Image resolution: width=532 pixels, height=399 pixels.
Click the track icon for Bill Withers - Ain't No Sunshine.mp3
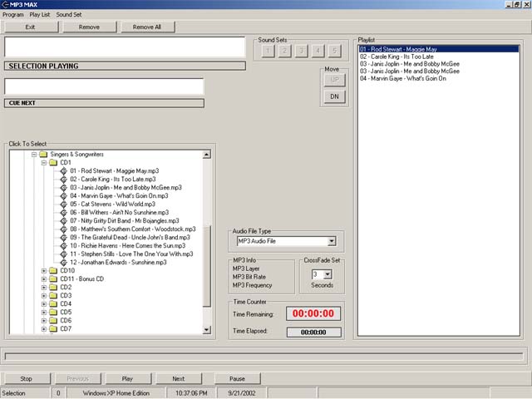[64, 213]
